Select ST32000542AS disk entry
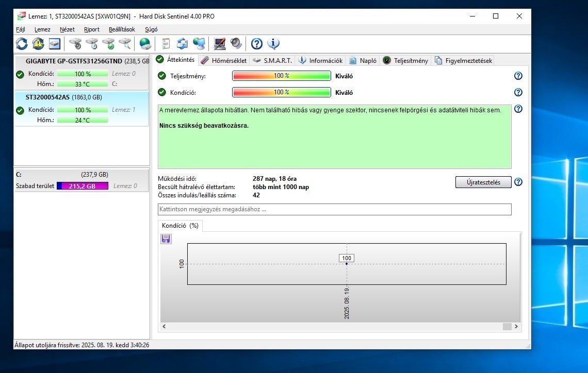Image resolution: width=588 pixels, height=373 pixels. pos(81,109)
